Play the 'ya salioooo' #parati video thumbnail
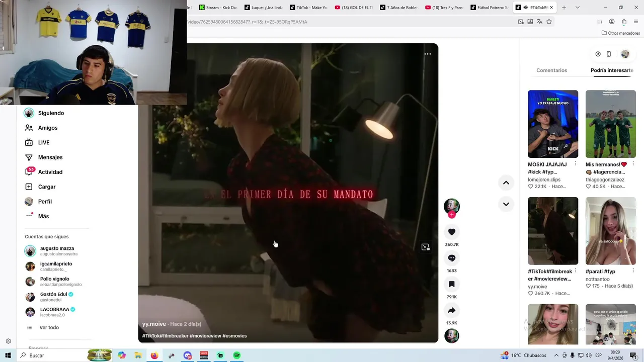Screen dimensions: 644x362 tap(610, 231)
